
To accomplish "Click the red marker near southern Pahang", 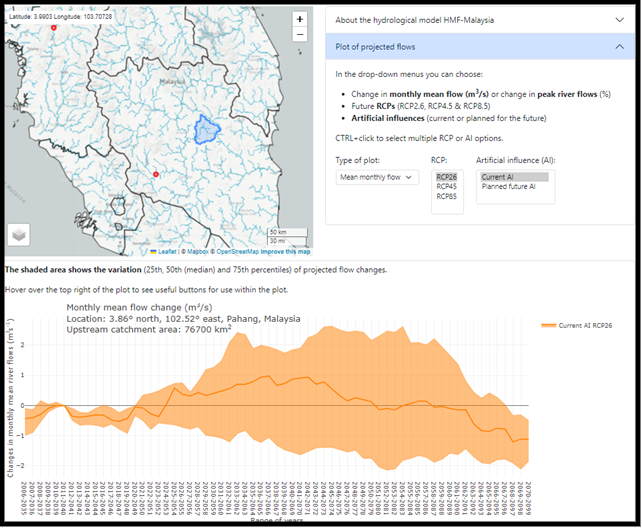I will click(x=156, y=174).
